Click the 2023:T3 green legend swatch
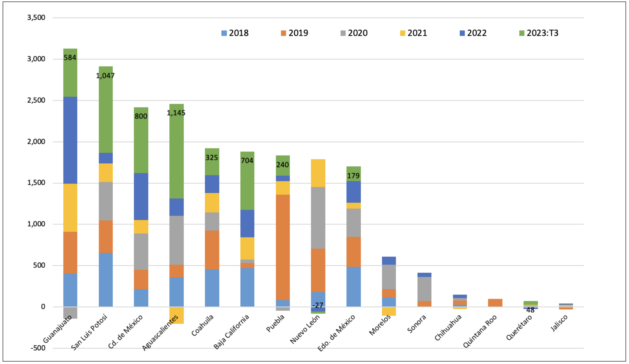 pos(522,33)
